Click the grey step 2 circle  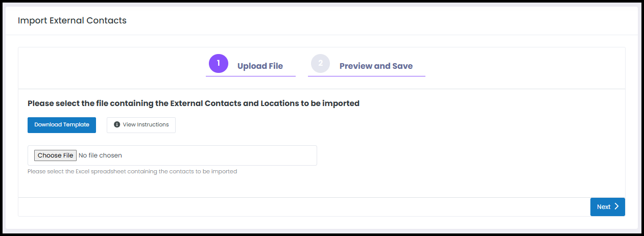click(321, 63)
